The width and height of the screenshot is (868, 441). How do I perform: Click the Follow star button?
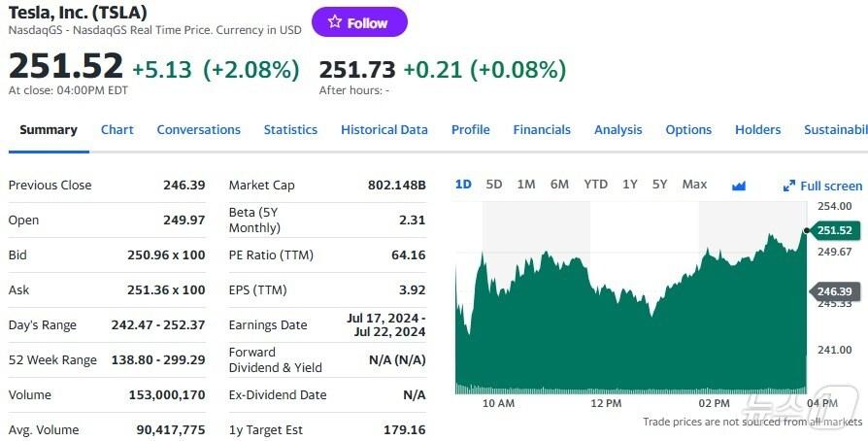pos(359,22)
